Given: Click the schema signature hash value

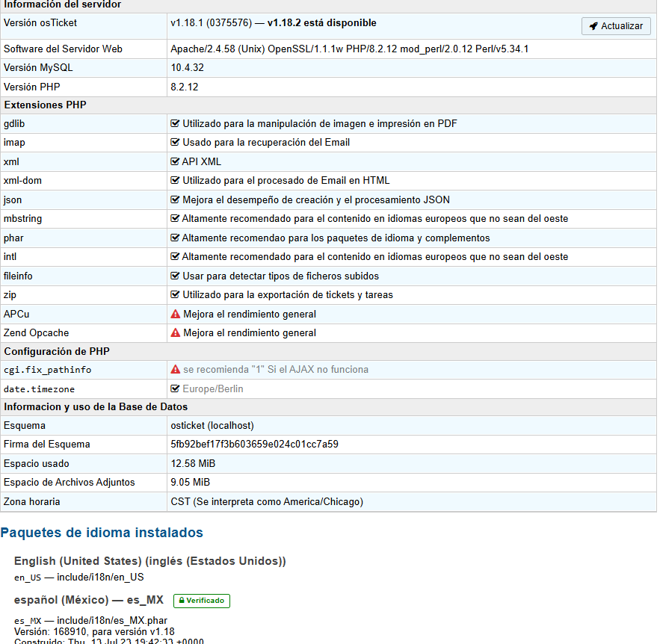Looking at the screenshot, I should point(254,445).
